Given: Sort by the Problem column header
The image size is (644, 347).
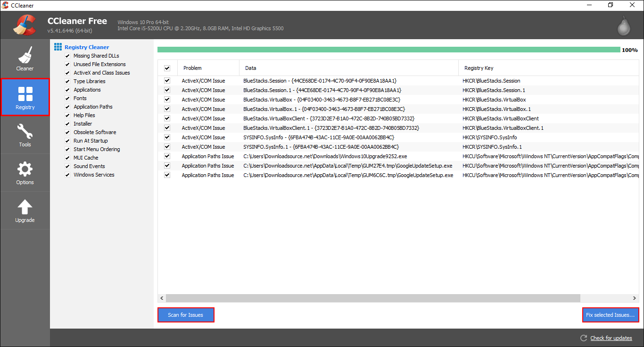Looking at the screenshot, I should point(208,68).
